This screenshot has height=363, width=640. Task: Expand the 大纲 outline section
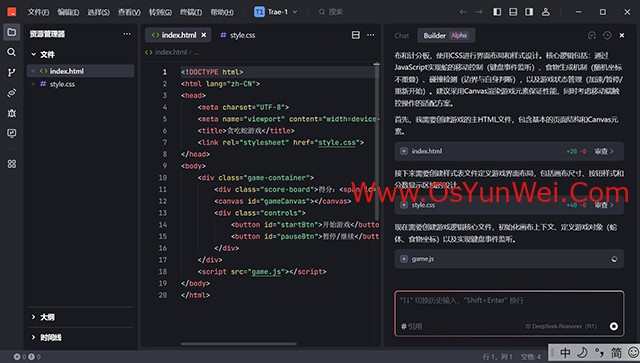point(43,317)
